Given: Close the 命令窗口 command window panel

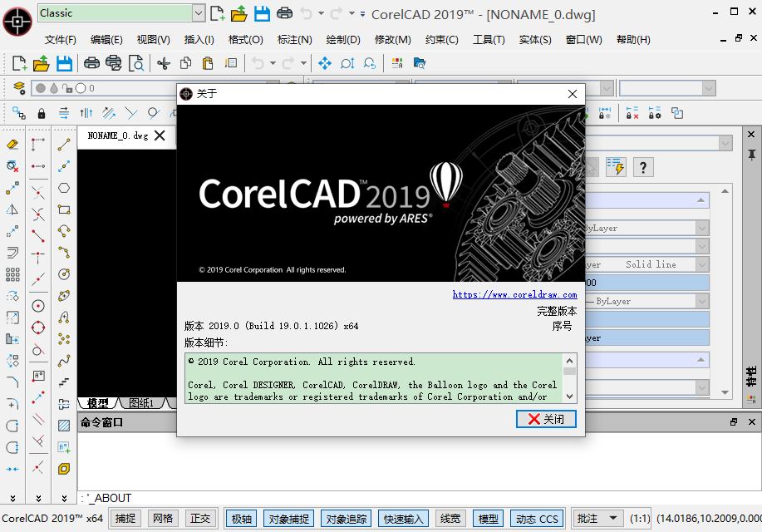Looking at the screenshot, I should click(752, 422).
